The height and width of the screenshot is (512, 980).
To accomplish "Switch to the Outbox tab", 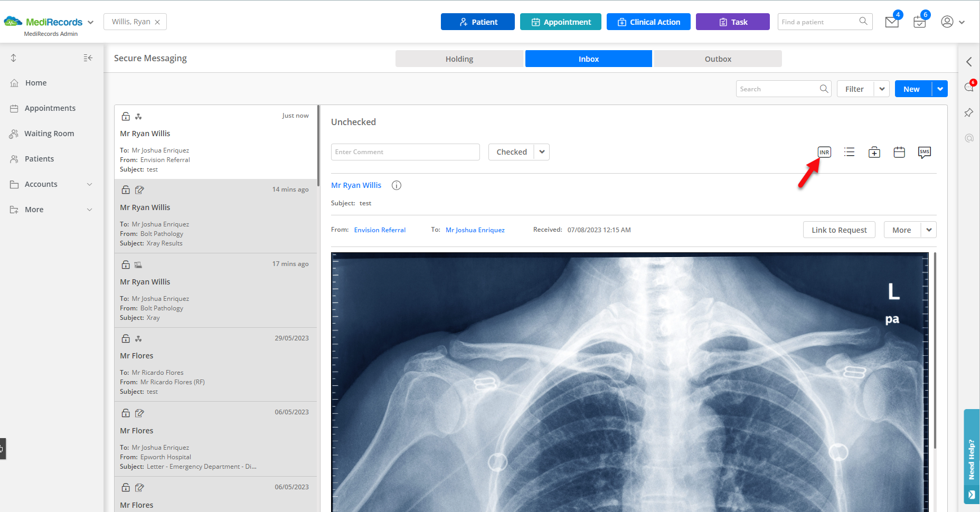I will pos(718,59).
